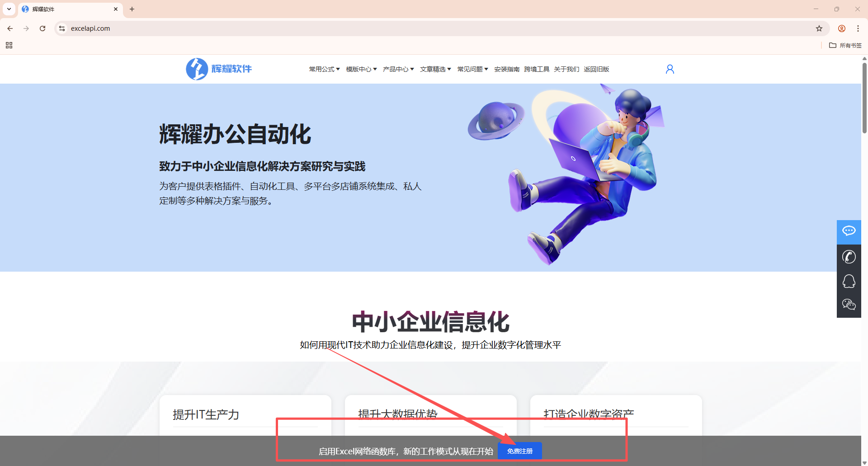
Task: Select the 辉耀软件 browser tab
Action: [70, 9]
